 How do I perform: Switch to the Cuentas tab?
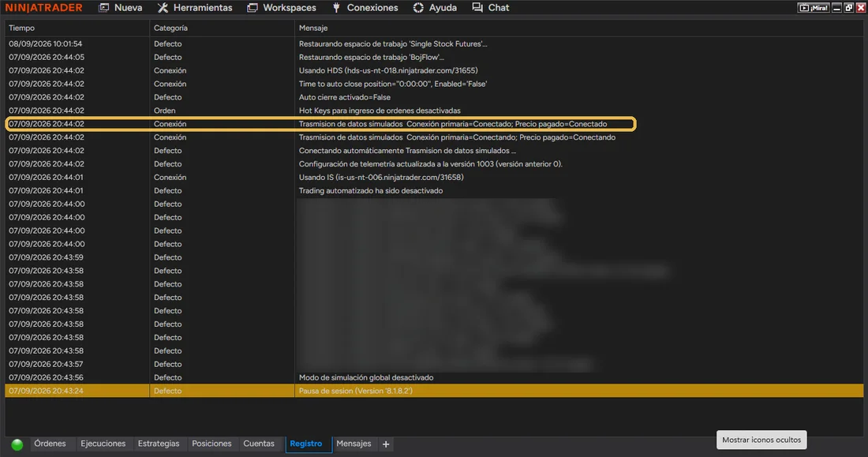click(x=259, y=444)
